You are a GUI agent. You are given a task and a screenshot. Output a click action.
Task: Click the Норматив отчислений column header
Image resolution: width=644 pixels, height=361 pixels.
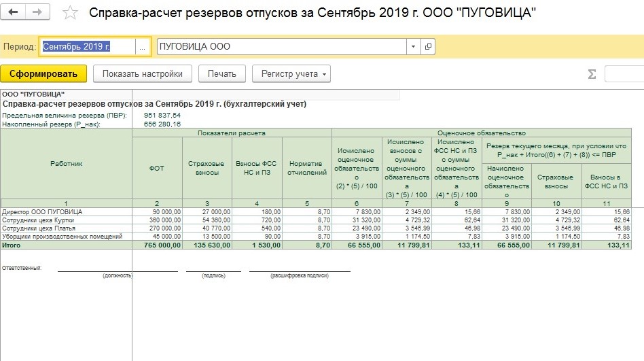(306, 169)
